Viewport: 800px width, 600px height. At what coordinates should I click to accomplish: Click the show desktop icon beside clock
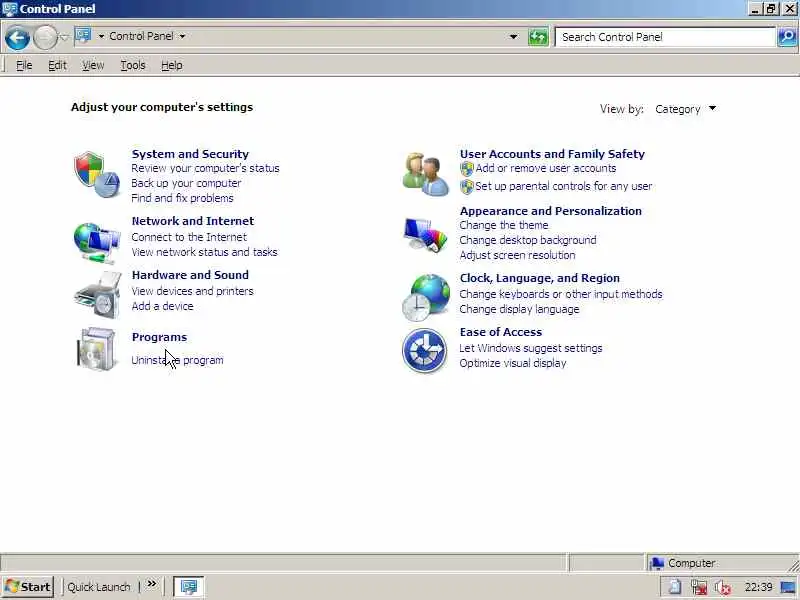pyautogui.click(x=788, y=588)
